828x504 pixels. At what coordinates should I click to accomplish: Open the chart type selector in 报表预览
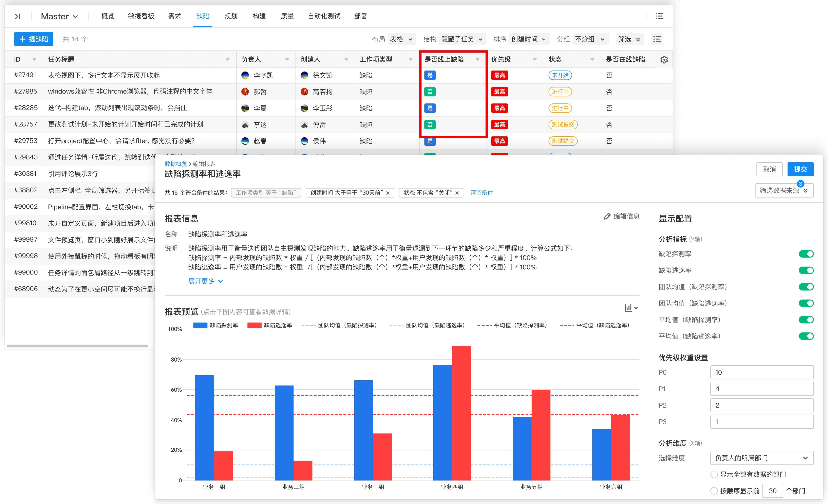pos(631,308)
